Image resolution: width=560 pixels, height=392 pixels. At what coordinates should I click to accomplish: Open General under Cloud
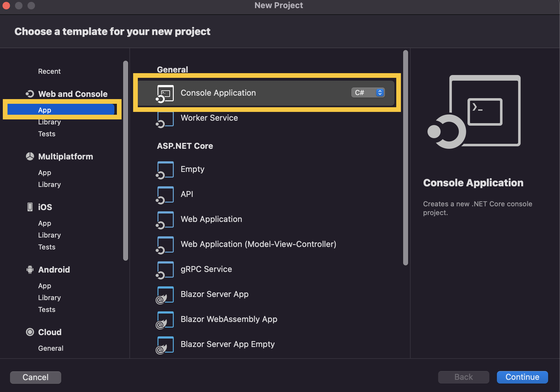click(x=51, y=348)
